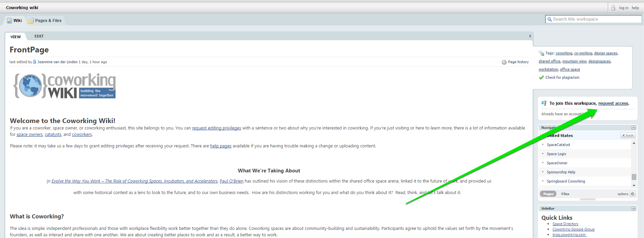
Task: Select the designspaces tag
Action: [599, 62]
